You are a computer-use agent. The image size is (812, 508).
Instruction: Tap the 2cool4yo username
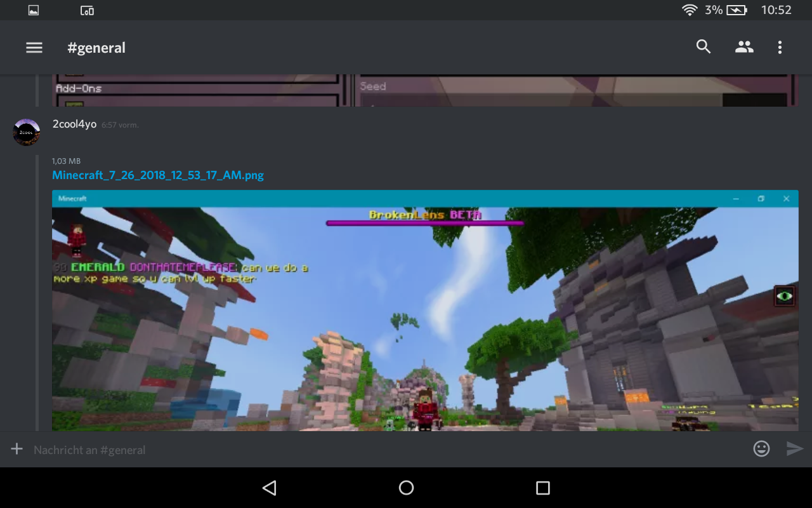tap(74, 124)
